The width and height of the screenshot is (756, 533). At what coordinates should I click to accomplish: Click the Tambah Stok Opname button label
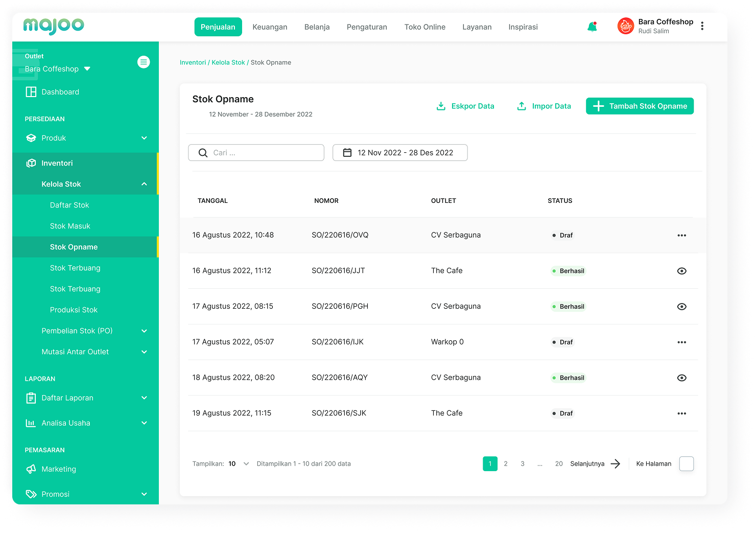click(x=648, y=106)
